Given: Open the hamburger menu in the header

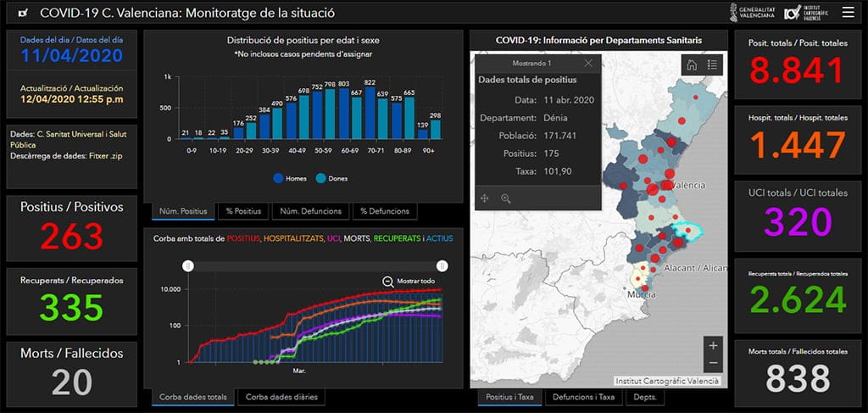Looking at the screenshot, I should [x=848, y=13].
